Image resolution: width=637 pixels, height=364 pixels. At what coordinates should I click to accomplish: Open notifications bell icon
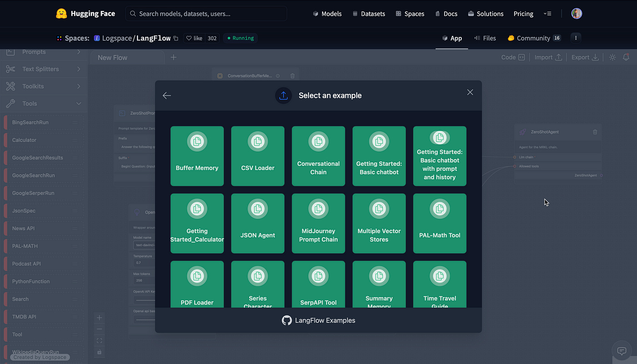[626, 57]
